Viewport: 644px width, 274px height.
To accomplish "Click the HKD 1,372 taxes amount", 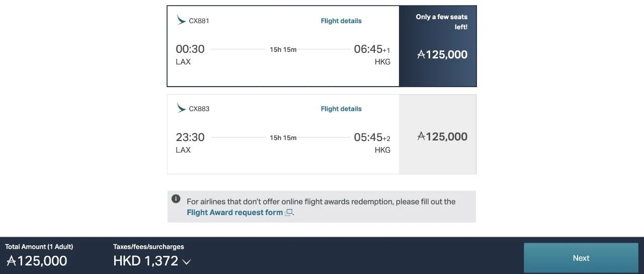I will [x=145, y=260].
